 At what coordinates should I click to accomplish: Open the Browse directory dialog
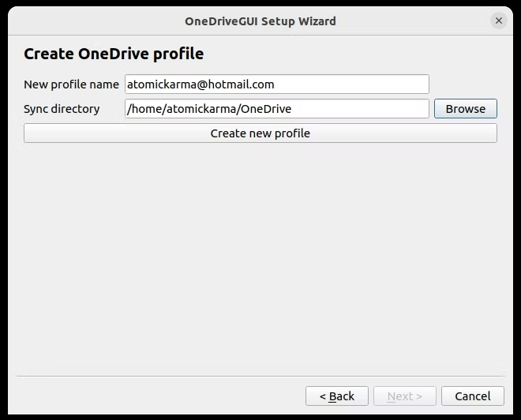pos(466,109)
